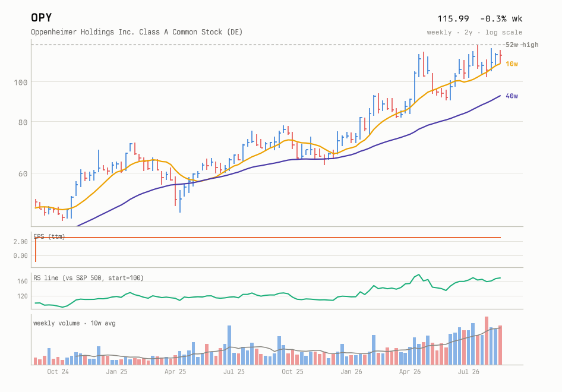Image resolution: width=562 pixels, height=392 pixels.
Task: Click the 2.00 EPS axis label
Action: [20, 242]
